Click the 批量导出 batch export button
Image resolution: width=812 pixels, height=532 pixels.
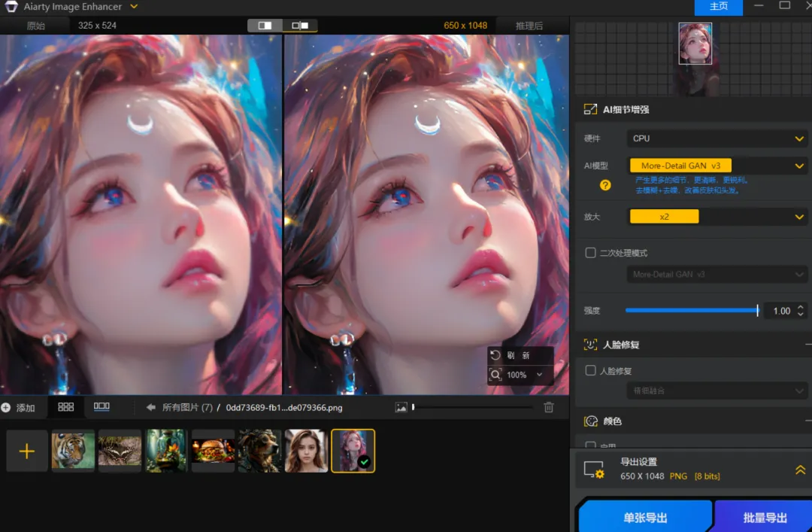tap(765, 517)
